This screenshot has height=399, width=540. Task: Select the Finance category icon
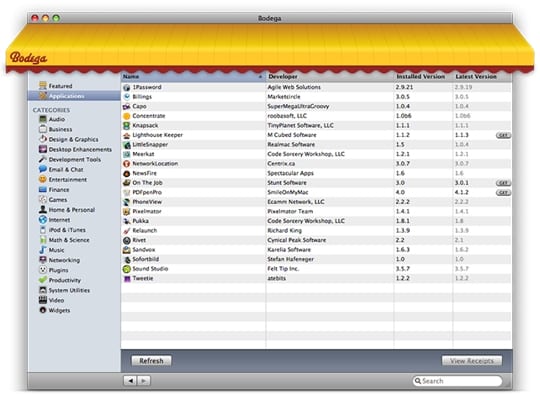click(43, 189)
